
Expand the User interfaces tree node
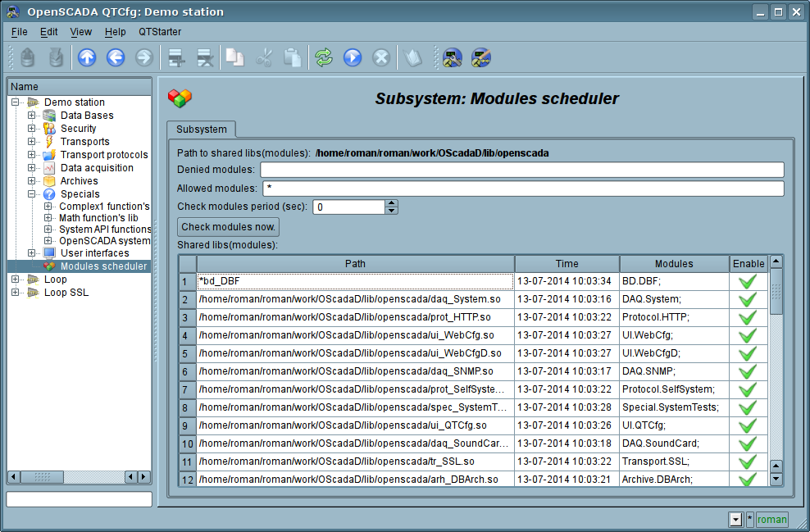[x=31, y=253]
